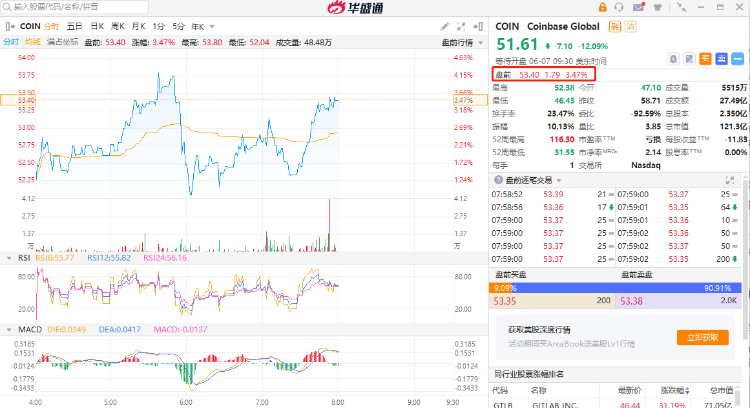750x408 pixels.
Task: Set a price alert with bell icon
Action: (673, 59)
